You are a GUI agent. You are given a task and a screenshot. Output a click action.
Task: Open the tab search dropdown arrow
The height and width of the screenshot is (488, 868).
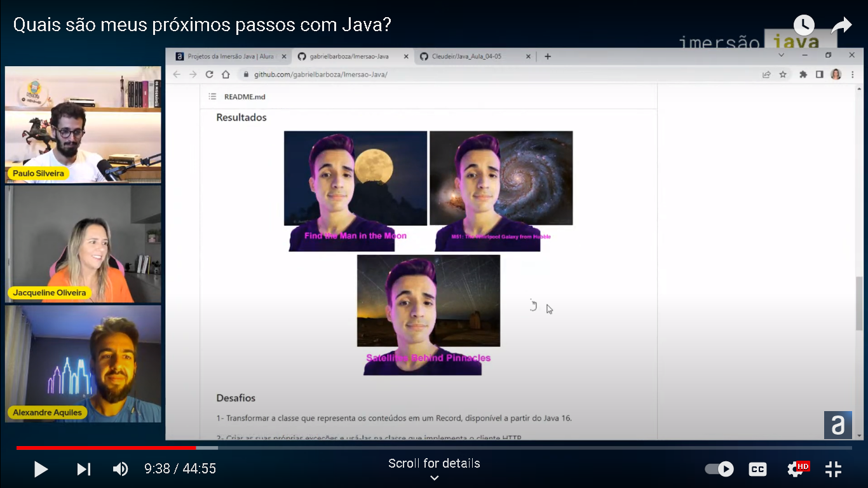coord(782,55)
